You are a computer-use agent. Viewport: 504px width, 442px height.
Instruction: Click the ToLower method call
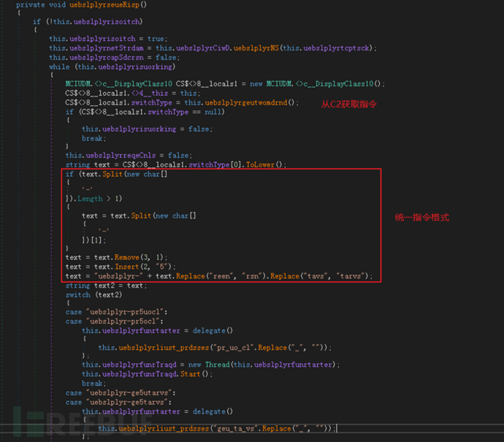coord(260,164)
